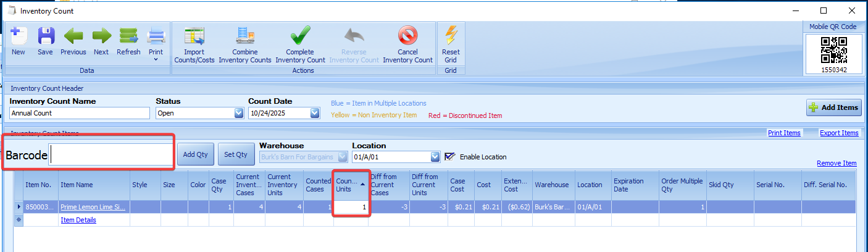Open the Count Date picker dropdown
868x252 pixels.
click(315, 114)
